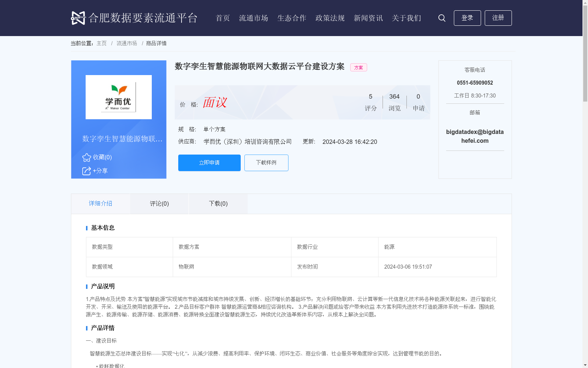This screenshot has width=588, height=368.
Task: Click the 注册 button
Action: tap(498, 18)
